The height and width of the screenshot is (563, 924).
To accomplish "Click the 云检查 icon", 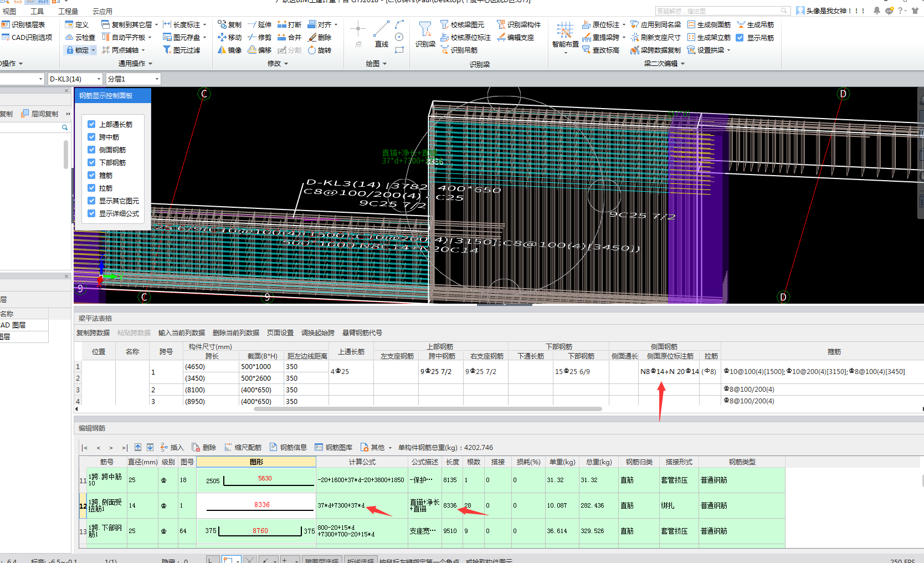I will pyautogui.click(x=70, y=38).
